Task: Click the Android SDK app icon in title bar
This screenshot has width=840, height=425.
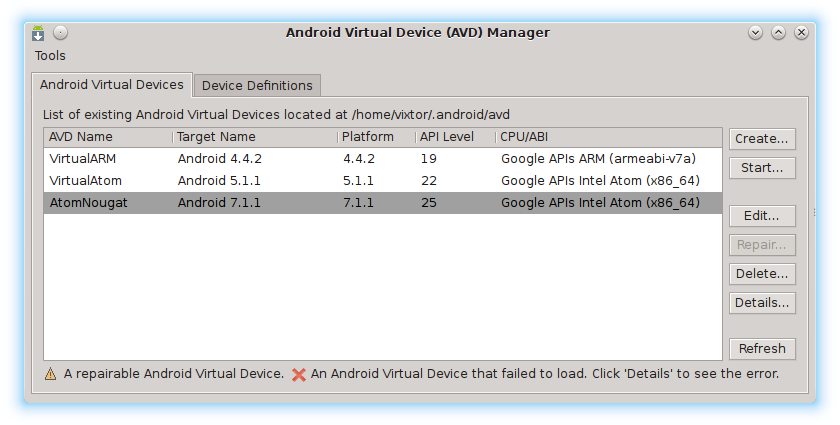Action: click(x=38, y=33)
